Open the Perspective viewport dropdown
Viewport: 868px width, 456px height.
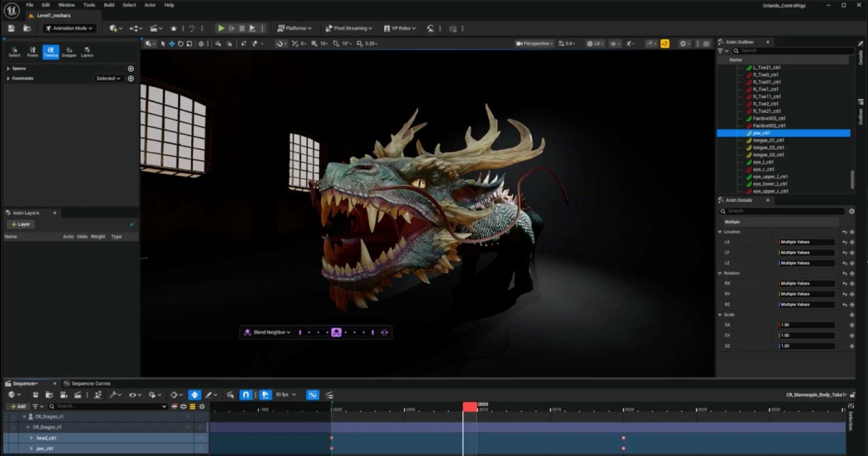click(x=535, y=43)
